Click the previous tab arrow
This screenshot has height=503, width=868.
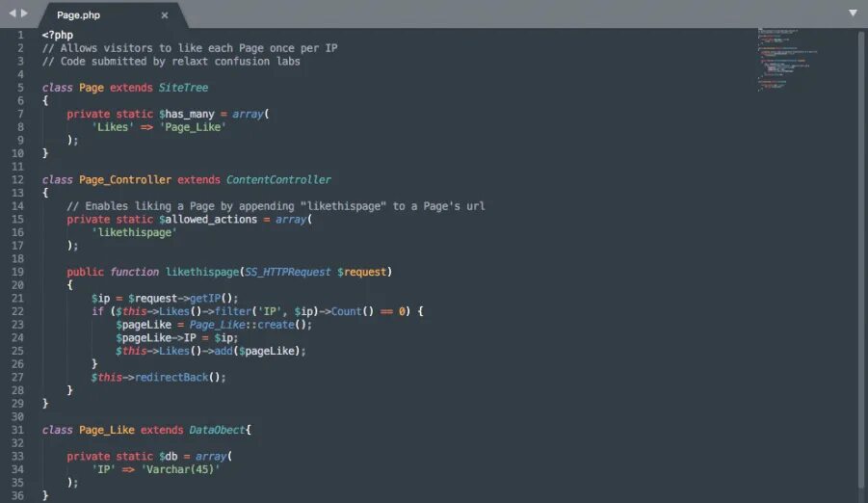coord(13,13)
